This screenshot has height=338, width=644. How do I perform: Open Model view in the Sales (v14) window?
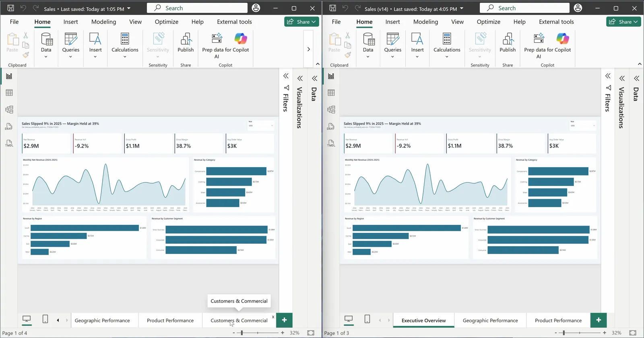(331, 110)
